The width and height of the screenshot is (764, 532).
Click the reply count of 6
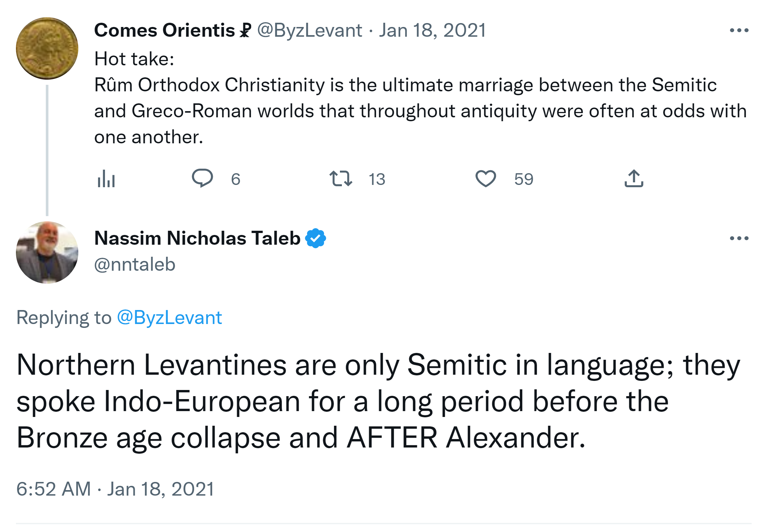click(236, 179)
